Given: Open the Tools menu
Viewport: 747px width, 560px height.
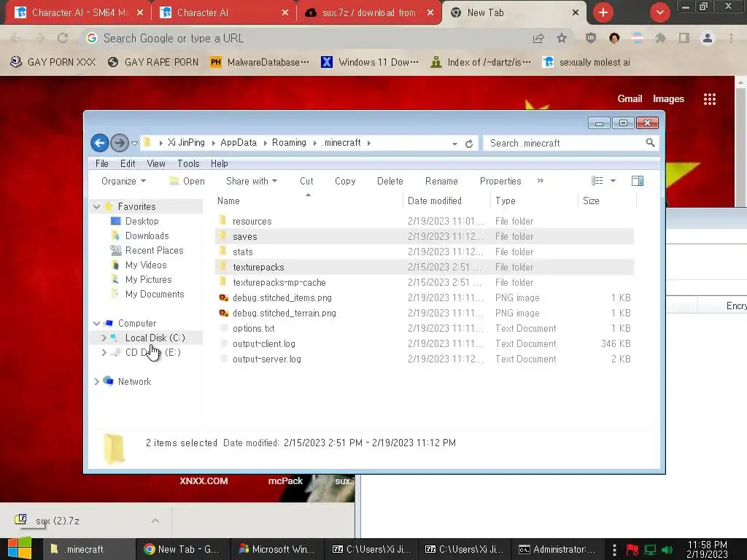Looking at the screenshot, I should tap(188, 163).
